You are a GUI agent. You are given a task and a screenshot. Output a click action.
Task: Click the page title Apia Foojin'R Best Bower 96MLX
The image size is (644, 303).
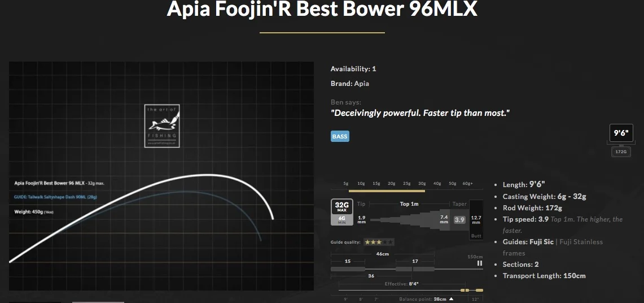322,9
